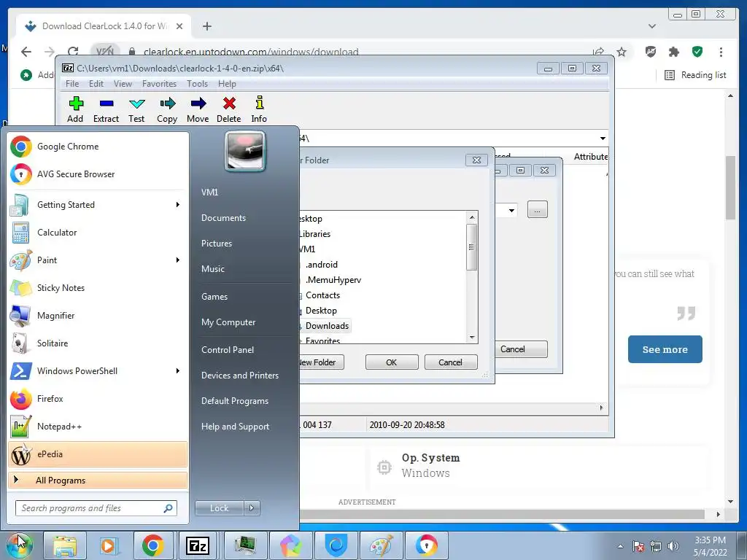The width and height of the screenshot is (747, 560).
Task: Open the Tools menu in 7-Zip
Action: point(197,84)
